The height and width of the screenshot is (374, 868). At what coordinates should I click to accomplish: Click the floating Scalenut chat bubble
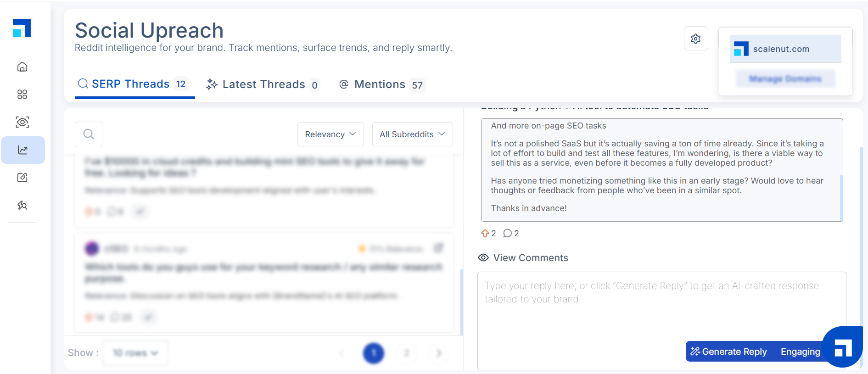(x=842, y=347)
